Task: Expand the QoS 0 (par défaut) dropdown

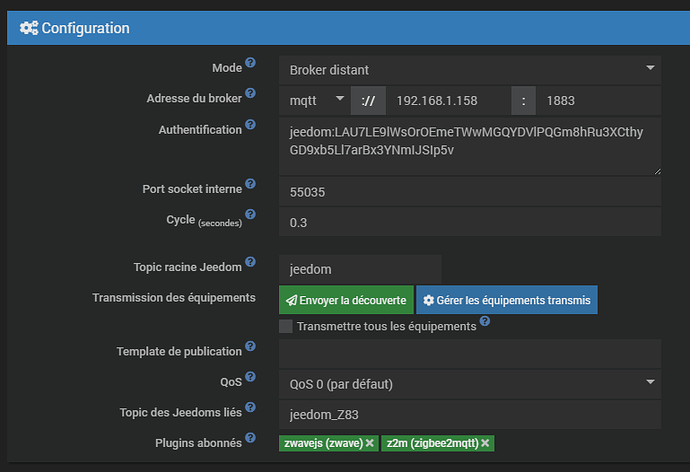Action: click(x=469, y=384)
